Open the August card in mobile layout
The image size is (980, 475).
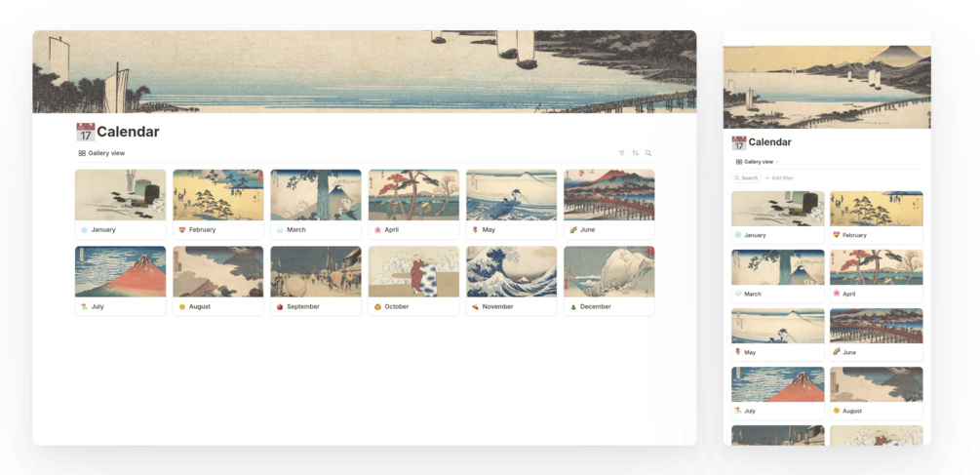[877, 392]
